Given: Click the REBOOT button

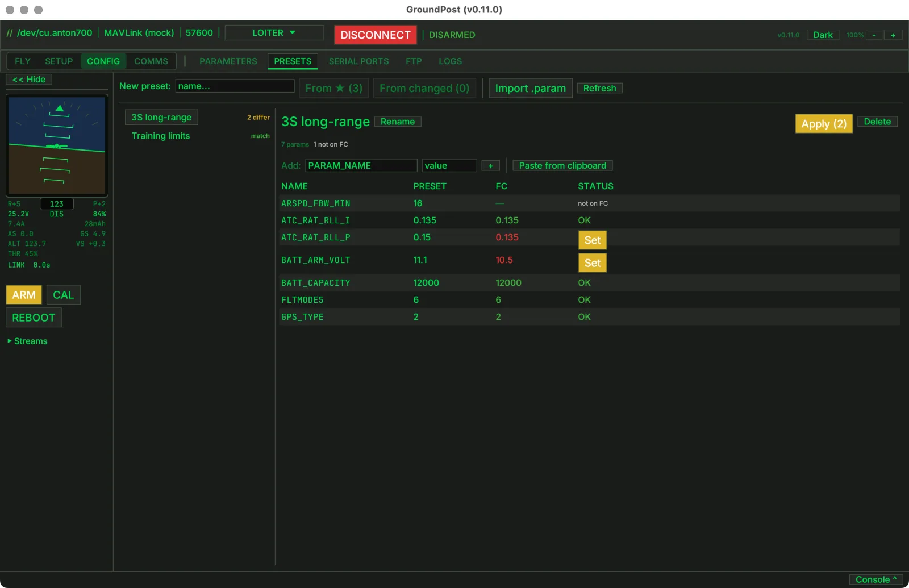Looking at the screenshot, I should 34,318.
